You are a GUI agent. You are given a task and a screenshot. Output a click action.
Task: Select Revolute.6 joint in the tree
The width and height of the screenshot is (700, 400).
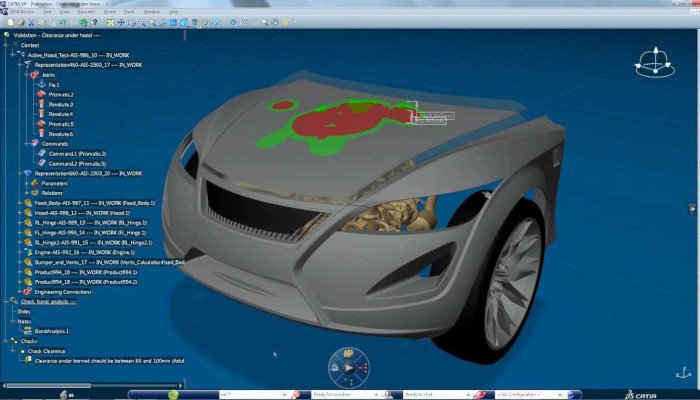60,134
